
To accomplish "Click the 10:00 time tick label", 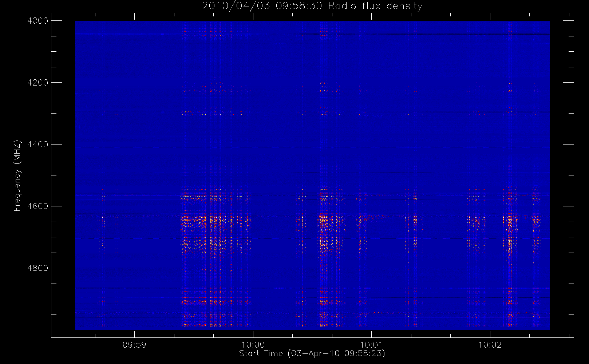I will pyautogui.click(x=253, y=345).
